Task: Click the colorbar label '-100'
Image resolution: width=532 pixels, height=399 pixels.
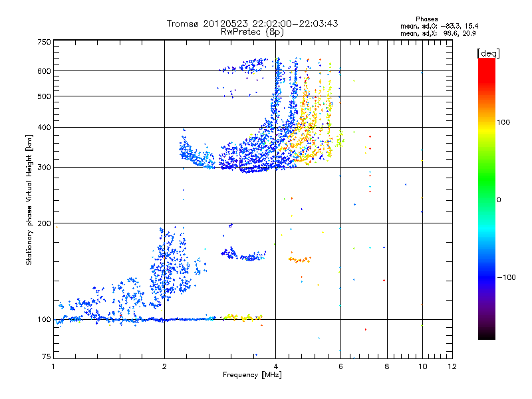Action: click(x=506, y=277)
